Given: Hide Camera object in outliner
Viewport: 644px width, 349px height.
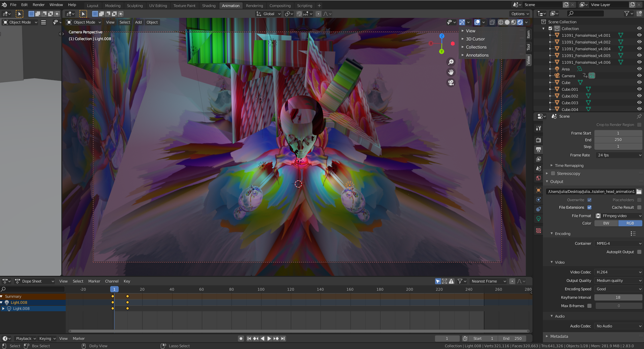Looking at the screenshot, I should (x=639, y=76).
